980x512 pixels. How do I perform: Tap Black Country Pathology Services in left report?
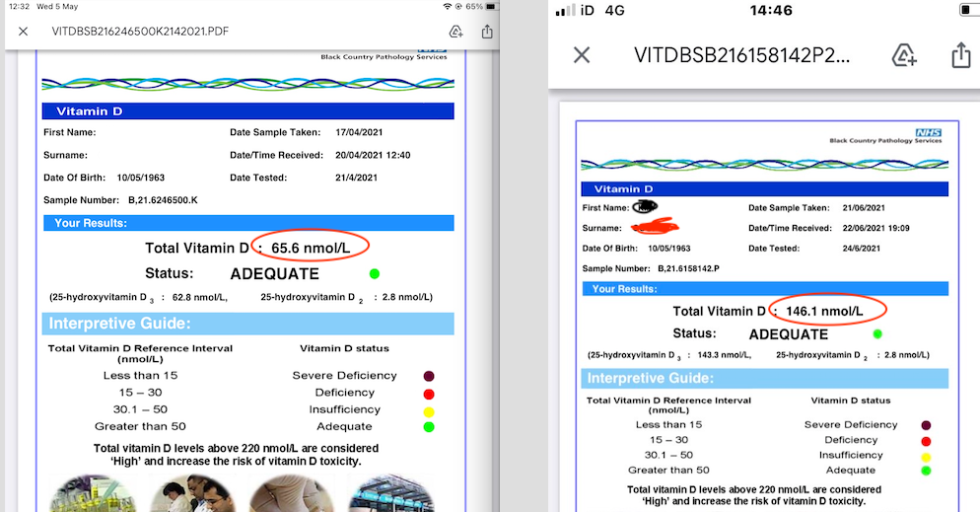384,57
